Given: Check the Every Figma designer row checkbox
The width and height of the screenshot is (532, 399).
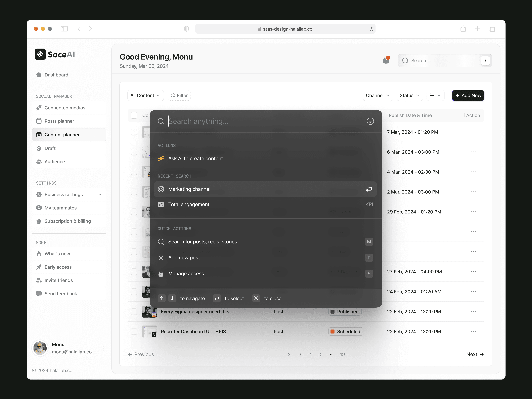Looking at the screenshot, I should coord(134,311).
